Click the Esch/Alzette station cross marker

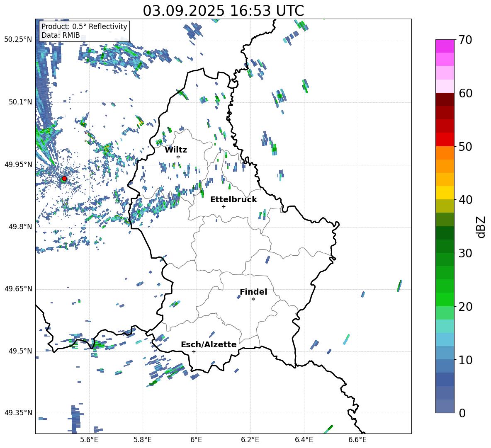194,351
